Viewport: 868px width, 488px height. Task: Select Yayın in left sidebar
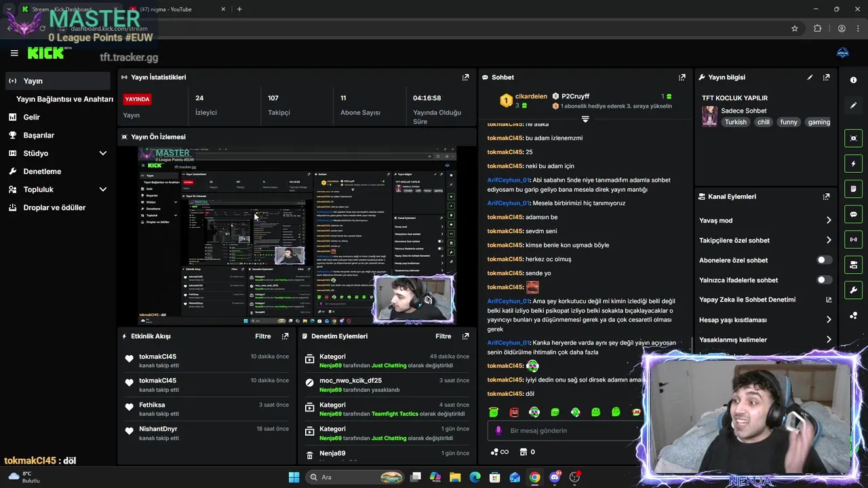pyautogui.click(x=58, y=81)
